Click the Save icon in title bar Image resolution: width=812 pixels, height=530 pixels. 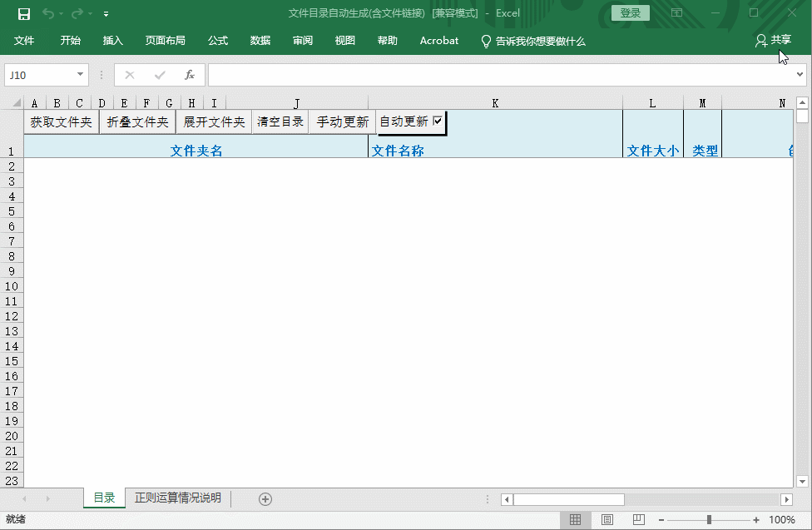(24, 14)
